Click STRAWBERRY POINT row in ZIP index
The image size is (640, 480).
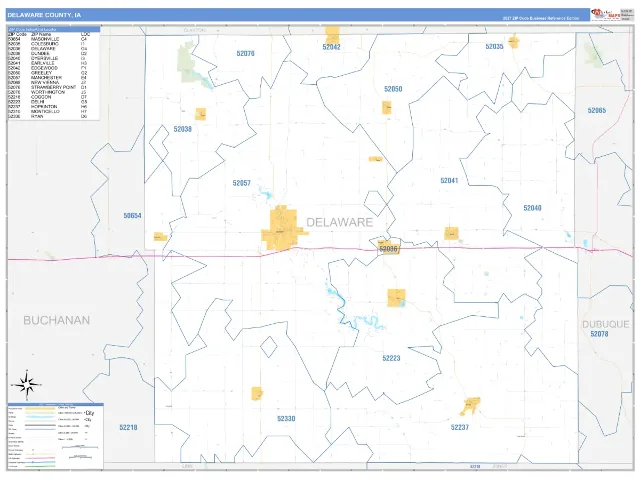(x=48, y=87)
